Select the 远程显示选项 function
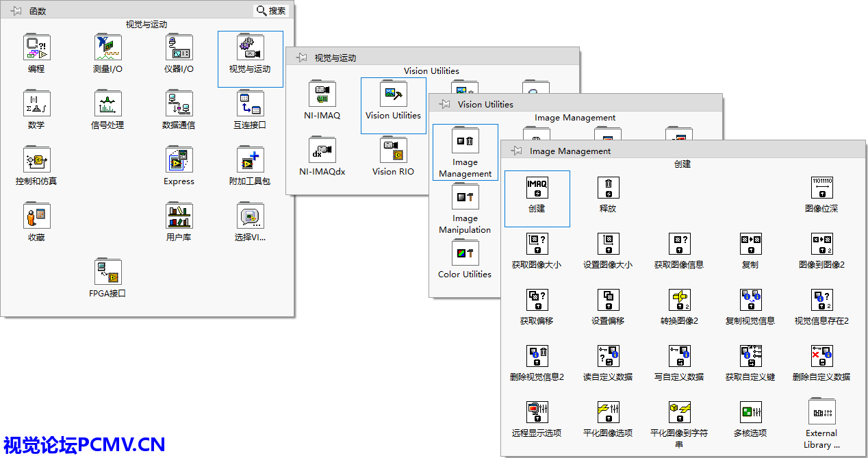The height and width of the screenshot is (458, 868). coord(537,412)
